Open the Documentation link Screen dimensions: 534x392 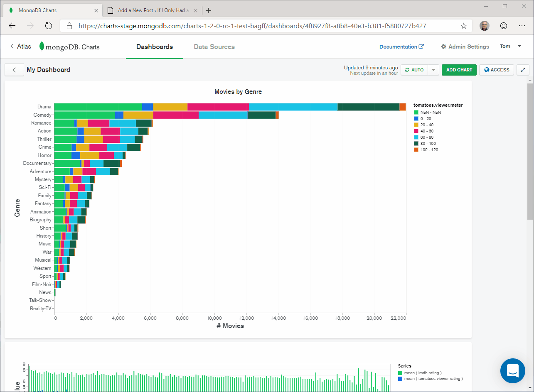pos(401,47)
